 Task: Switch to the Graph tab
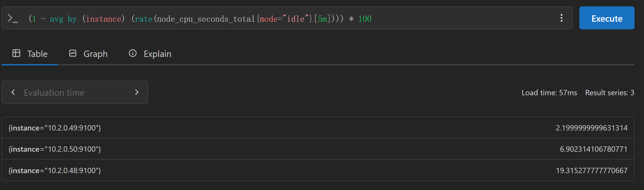(88, 54)
